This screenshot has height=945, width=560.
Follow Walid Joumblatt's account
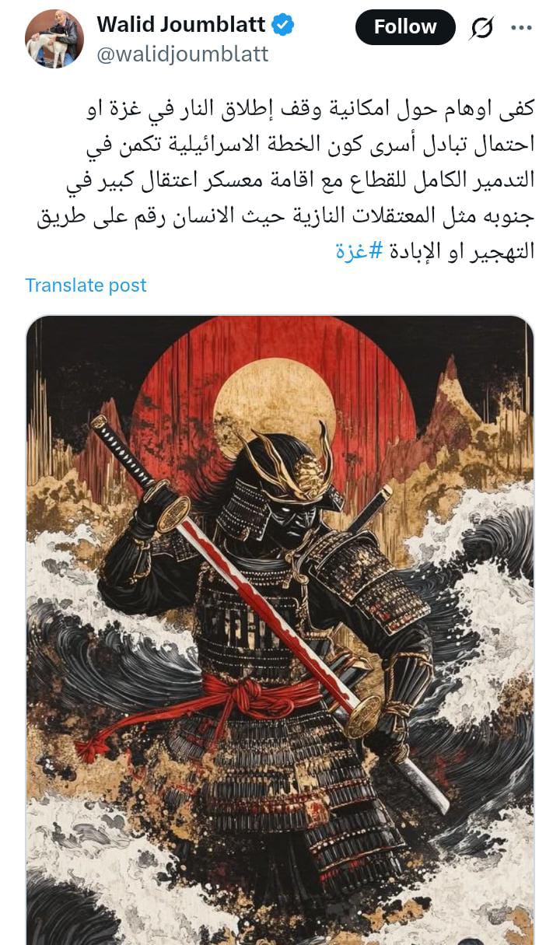coord(405,27)
